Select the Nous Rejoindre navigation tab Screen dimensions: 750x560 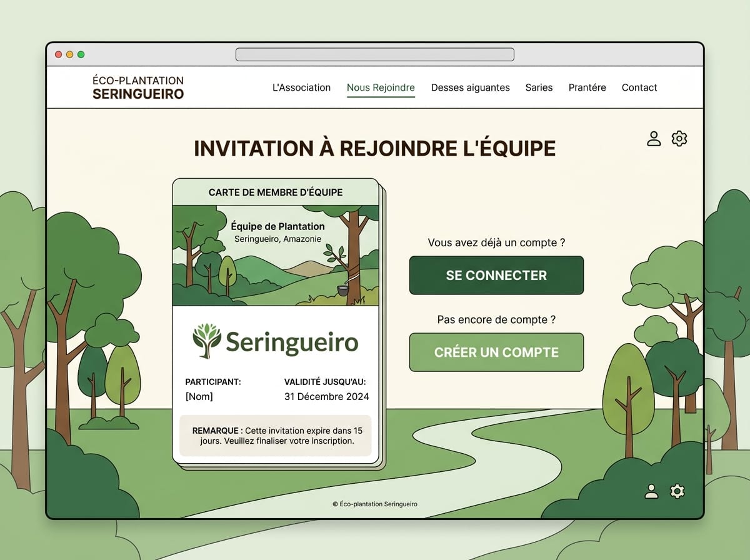[x=381, y=87]
